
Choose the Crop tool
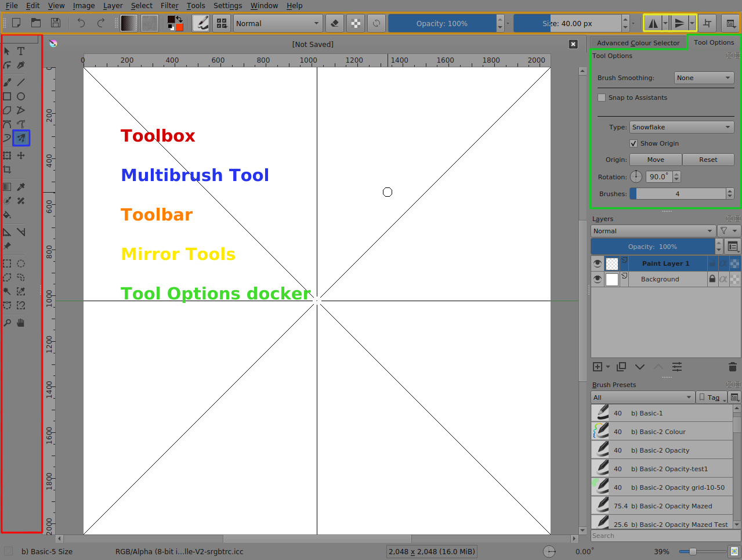(7, 169)
